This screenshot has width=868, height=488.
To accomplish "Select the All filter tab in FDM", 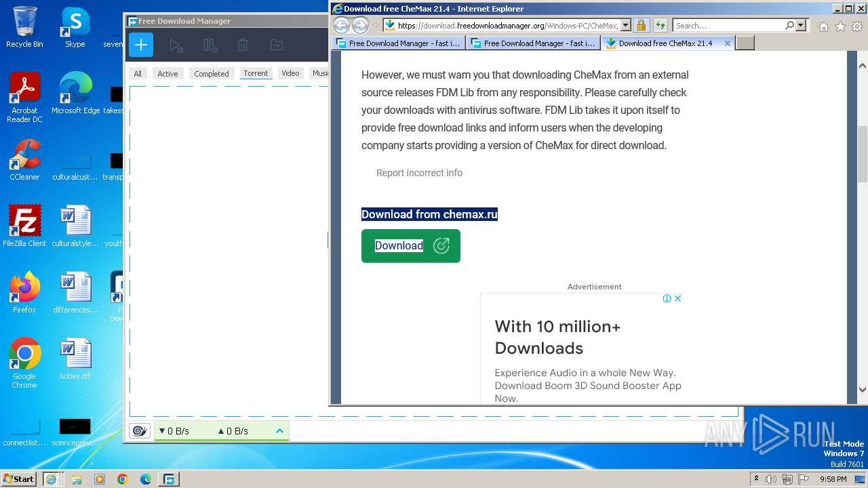I will click(x=138, y=73).
